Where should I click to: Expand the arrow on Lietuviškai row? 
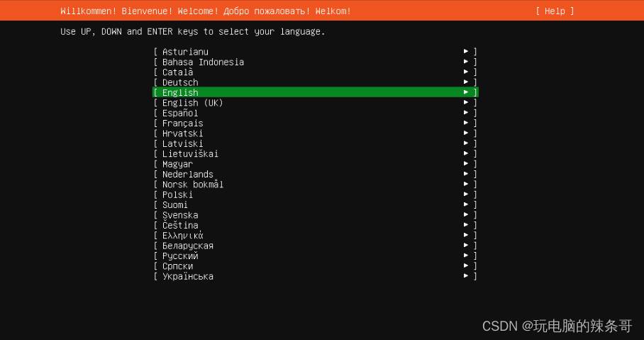(x=466, y=154)
